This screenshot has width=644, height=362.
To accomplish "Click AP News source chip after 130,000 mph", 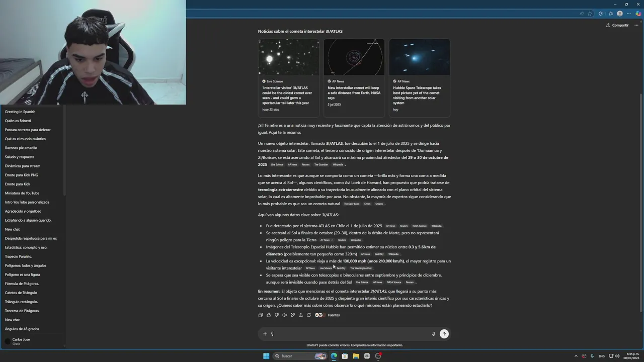I will pyautogui.click(x=310, y=268).
